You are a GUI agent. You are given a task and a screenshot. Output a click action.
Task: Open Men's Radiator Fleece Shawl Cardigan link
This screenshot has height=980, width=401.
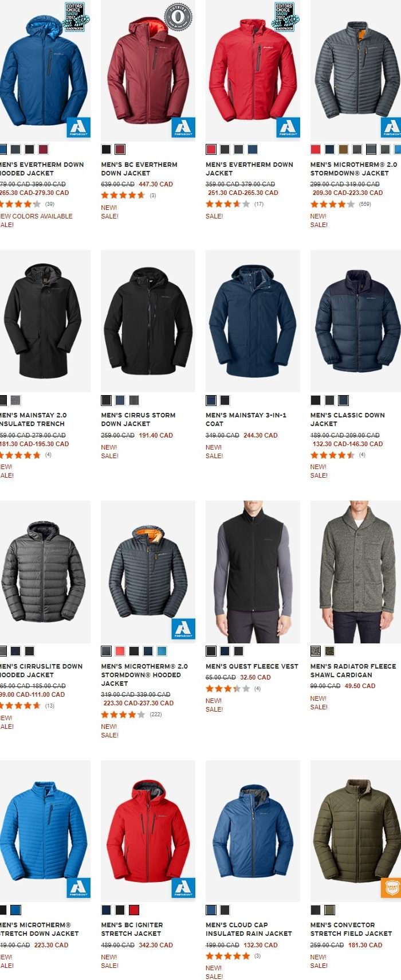353,670
